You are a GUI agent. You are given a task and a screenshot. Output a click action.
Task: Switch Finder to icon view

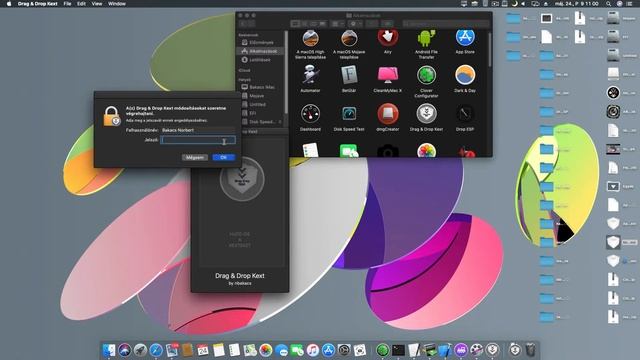(296, 24)
